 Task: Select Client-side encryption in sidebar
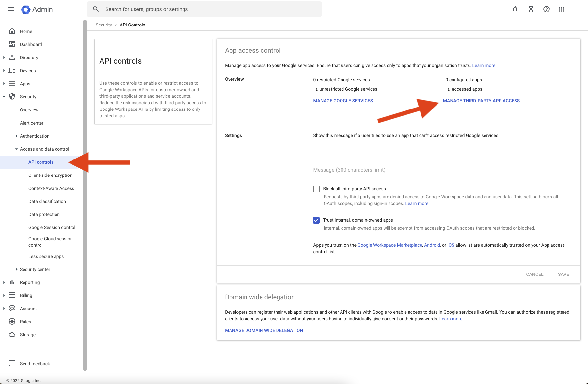point(50,175)
